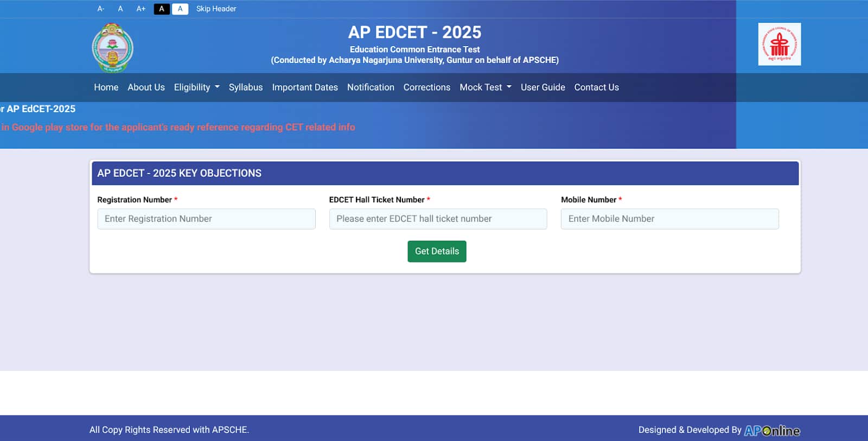Focus the Mobile Number input field
Image resolution: width=868 pixels, height=441 pixels.
point(670,219)
